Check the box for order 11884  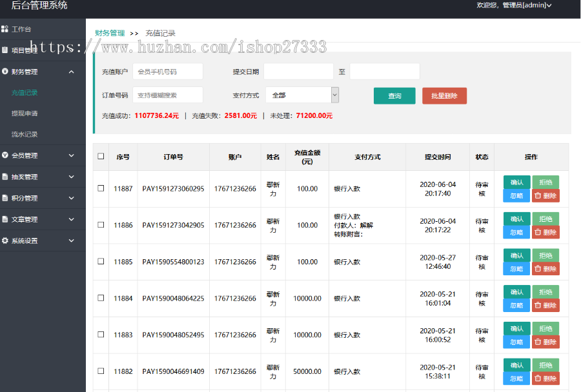pyautogui.click(x=101, y=298)
